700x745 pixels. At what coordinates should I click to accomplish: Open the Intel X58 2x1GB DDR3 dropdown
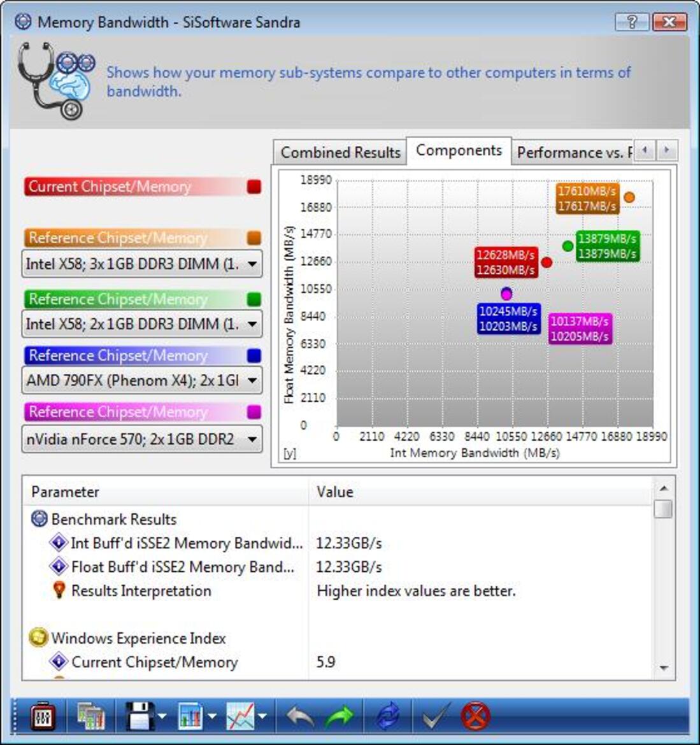(x=141, y=324)
